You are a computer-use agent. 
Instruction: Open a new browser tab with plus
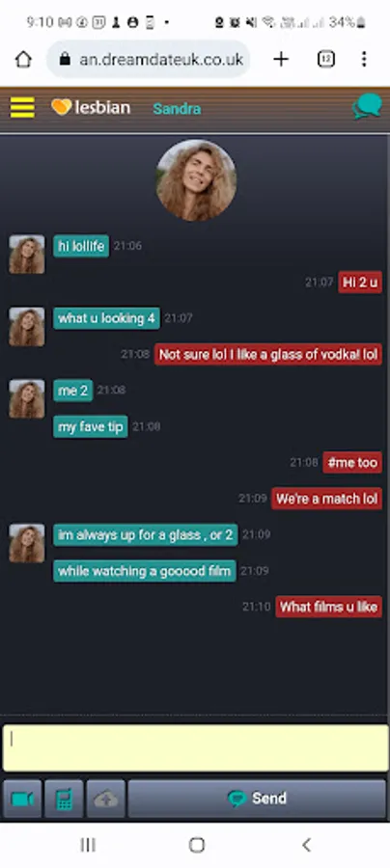click(282, 59)
